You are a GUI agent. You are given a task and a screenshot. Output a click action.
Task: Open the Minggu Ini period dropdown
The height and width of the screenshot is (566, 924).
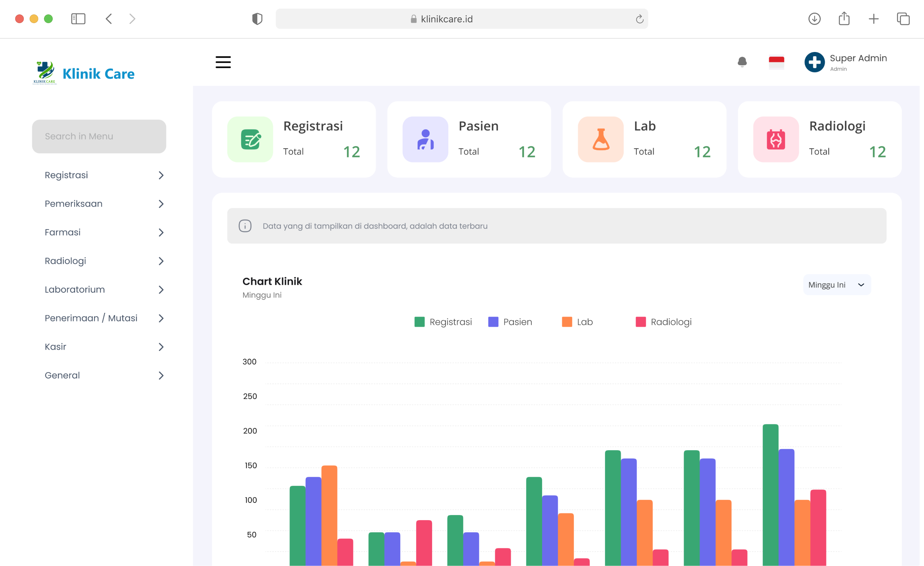point(837,285)
